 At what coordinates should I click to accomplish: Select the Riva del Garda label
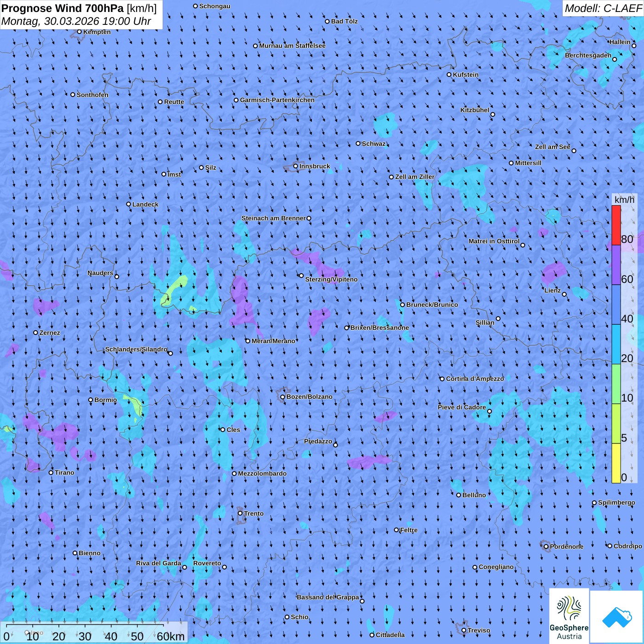(159, 563)
